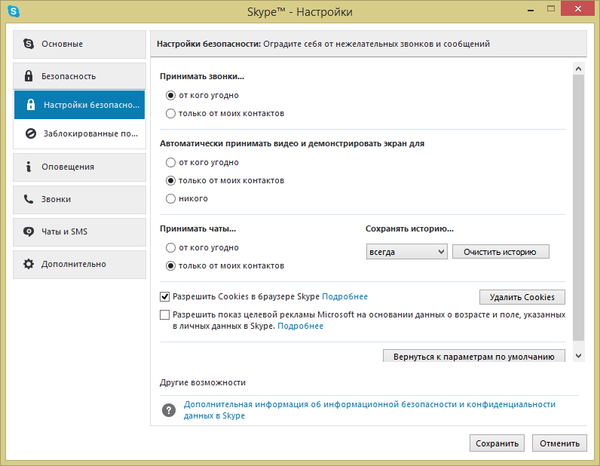Click the question mark help icon
The height and width of the screenshot is (466, 600).
(169, 410)
